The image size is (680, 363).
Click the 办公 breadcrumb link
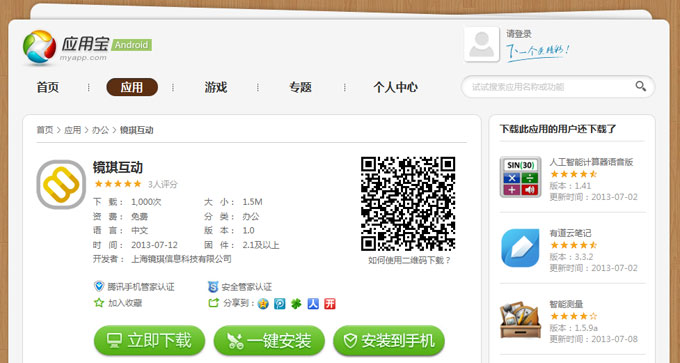[100, 130]
